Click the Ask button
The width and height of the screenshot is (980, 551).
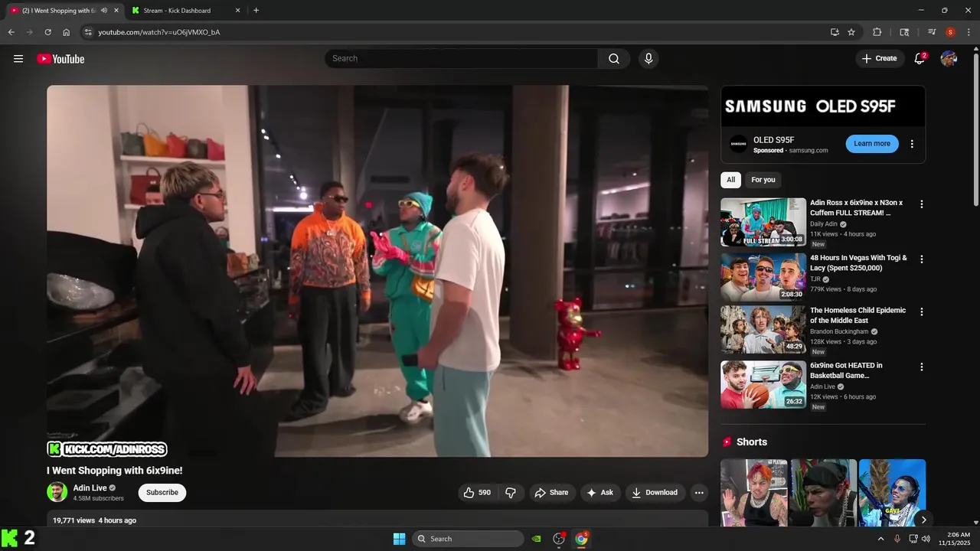click(x=600, y=493)
